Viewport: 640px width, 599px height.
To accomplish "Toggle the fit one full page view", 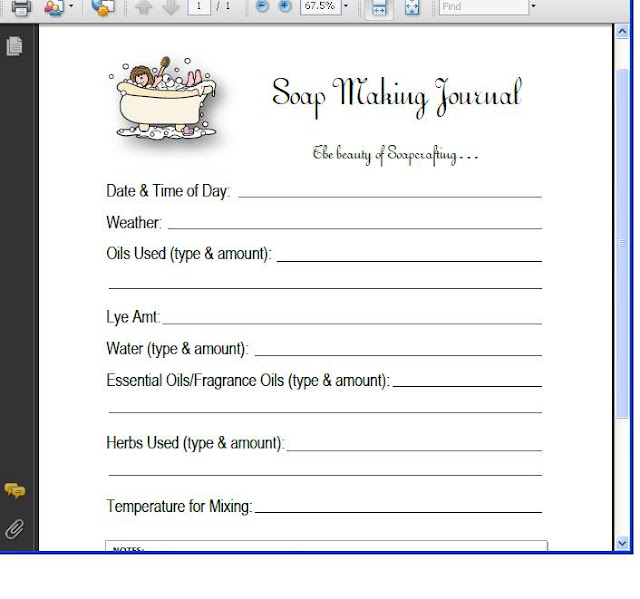I will click(412, 7).
